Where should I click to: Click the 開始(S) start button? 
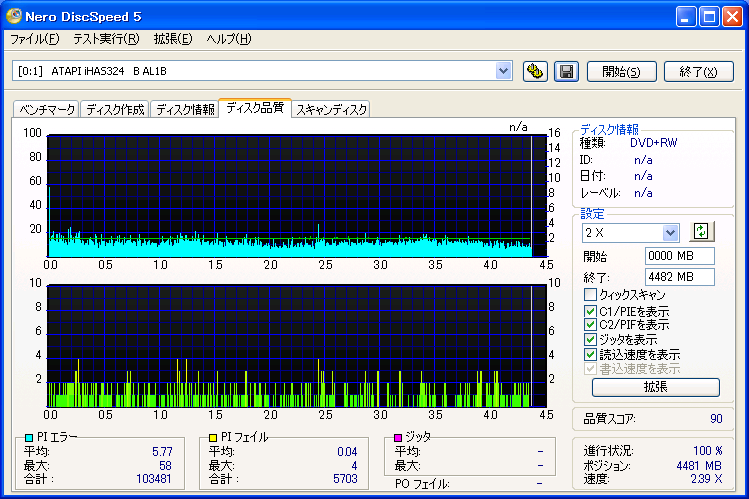pos(621,72)
